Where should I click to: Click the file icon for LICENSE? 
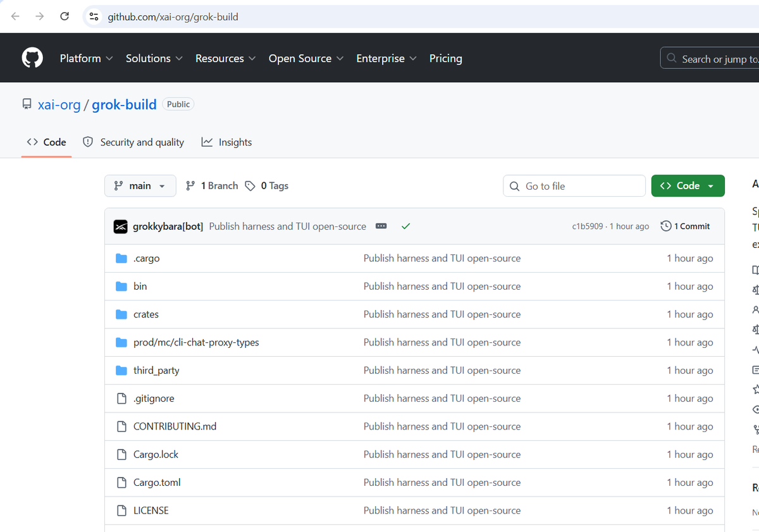click(121, 510)
